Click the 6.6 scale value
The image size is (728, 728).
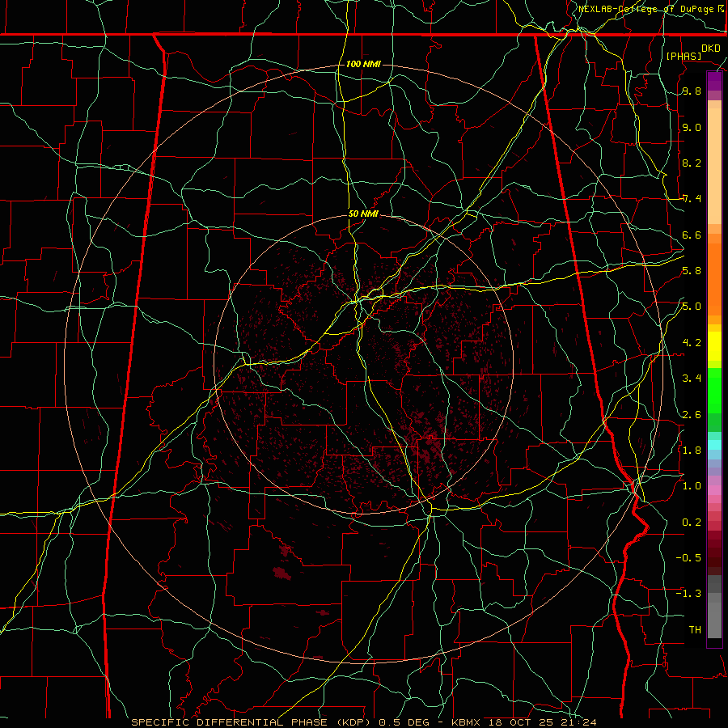692,235
